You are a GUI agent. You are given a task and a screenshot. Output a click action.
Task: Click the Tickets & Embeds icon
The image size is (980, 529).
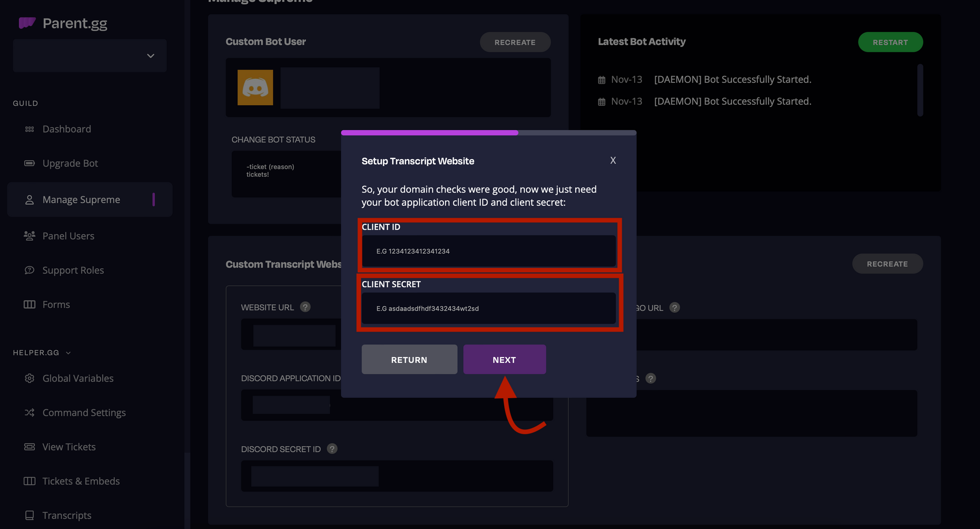pyautogui.click(x=29, y=481)
